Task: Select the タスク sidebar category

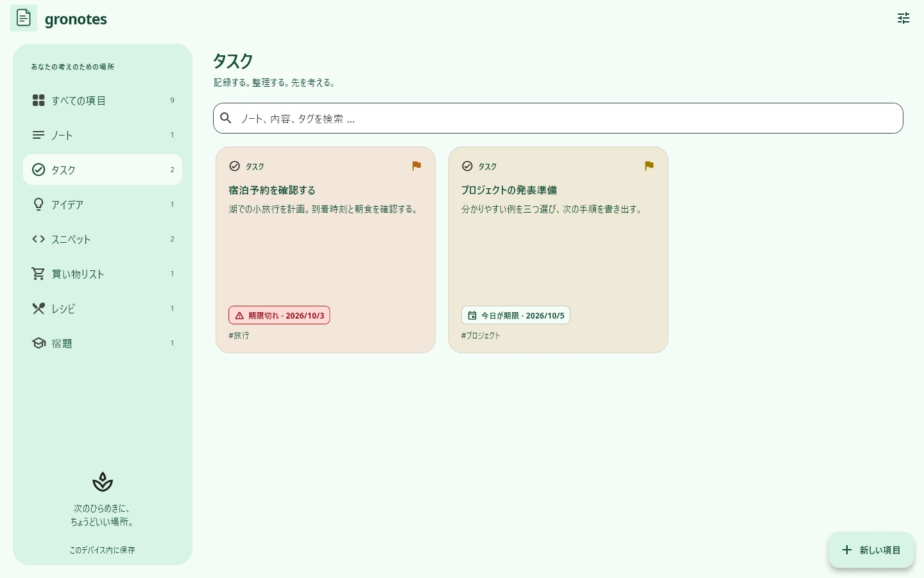Action: coord(103,170)
